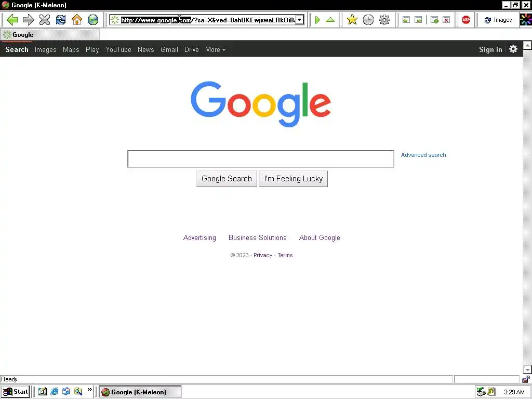Go to the Home page icon
Viewport: 532px width, 399px height.
pyautogui.click(x=77, y=20)
